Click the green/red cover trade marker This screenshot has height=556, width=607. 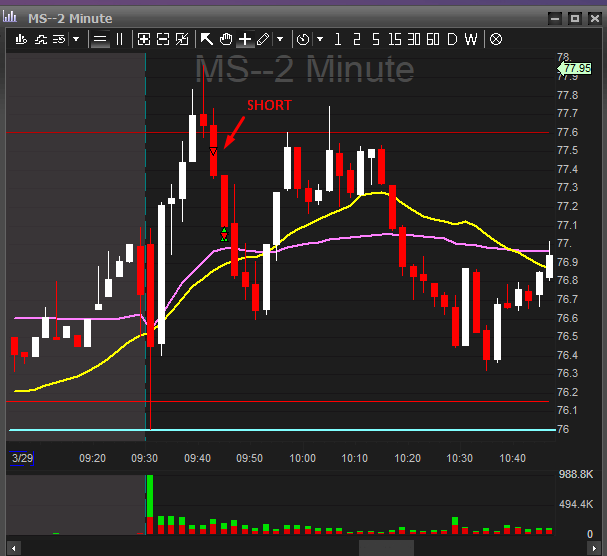(224, 235)
